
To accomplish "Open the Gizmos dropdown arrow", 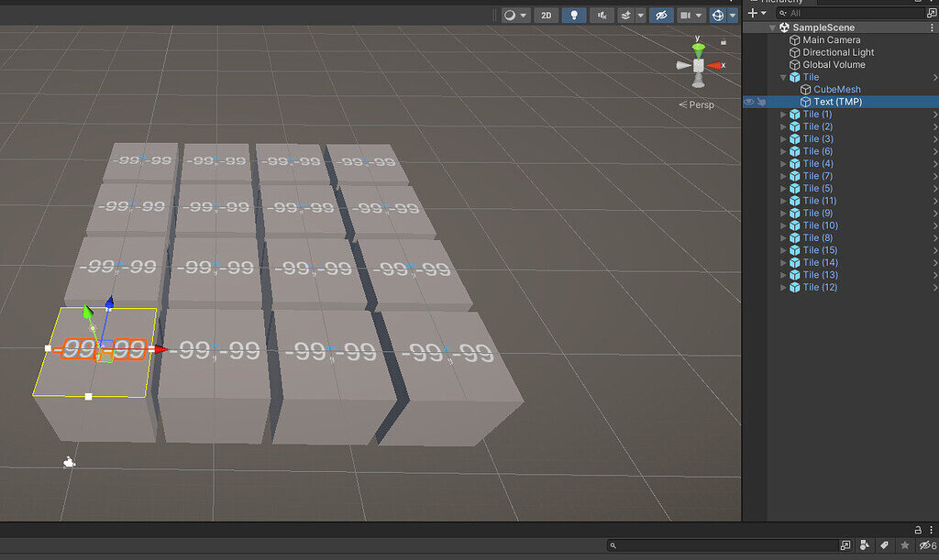I will 733,16.
